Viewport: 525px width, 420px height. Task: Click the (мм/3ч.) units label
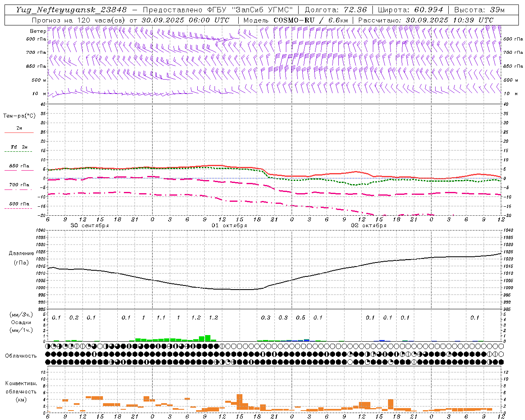21,315
